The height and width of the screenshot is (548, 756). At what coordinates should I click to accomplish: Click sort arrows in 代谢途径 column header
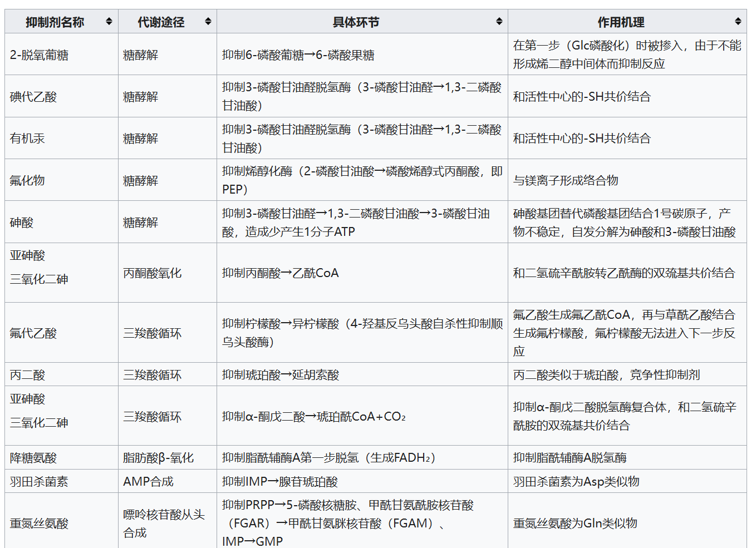pyautogui.click(x=208, y=22)
